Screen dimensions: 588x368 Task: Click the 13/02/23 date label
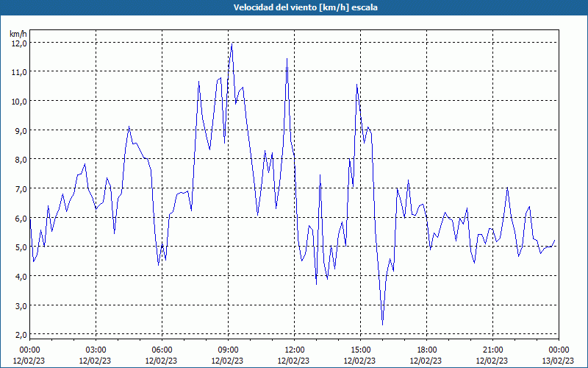tap(558, 361)
